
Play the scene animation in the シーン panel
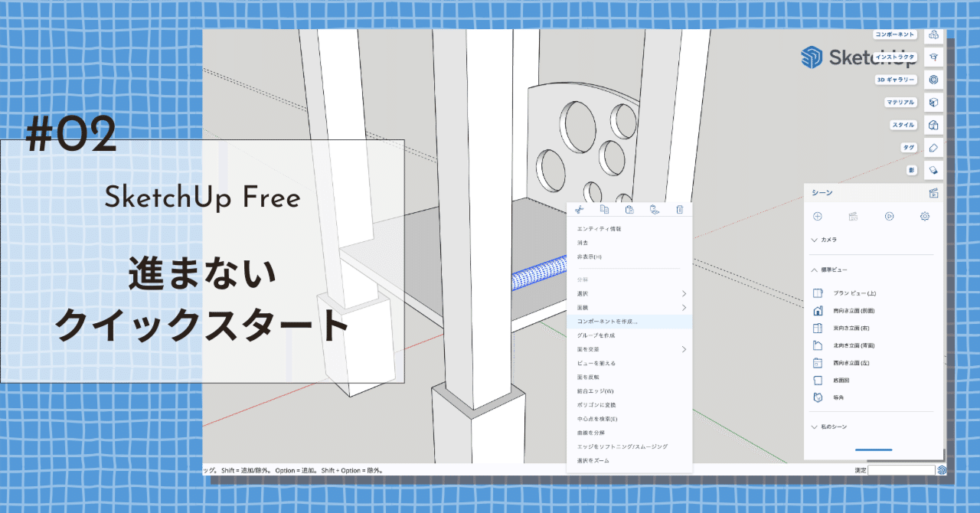point(888,217)
